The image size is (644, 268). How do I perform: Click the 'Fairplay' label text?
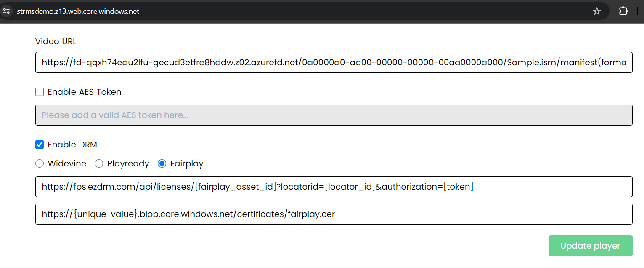pos(187,163)
